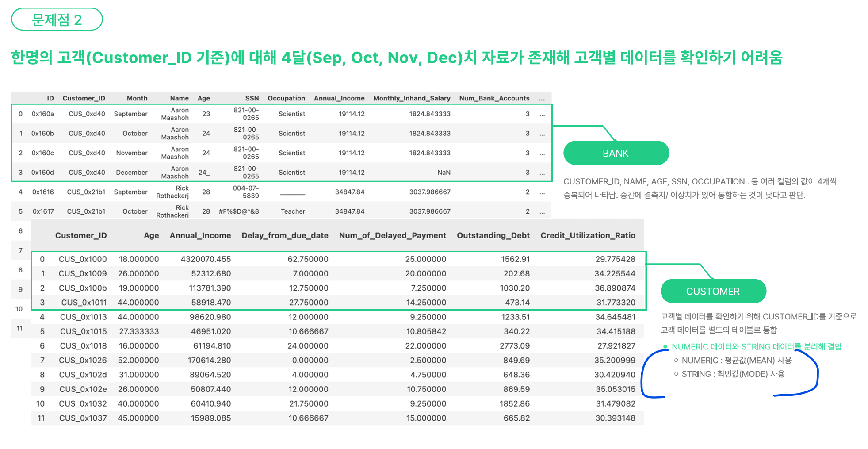Click the Credit_Utilization_Ratio column header
The height and width of the screenshot is (449, 868).
(588, 235)
